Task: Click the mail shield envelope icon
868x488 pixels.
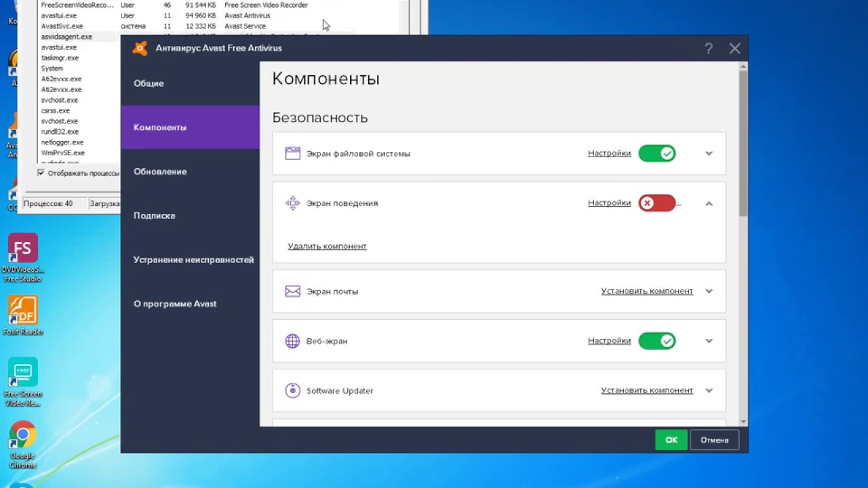Action: tap(292, 291)
